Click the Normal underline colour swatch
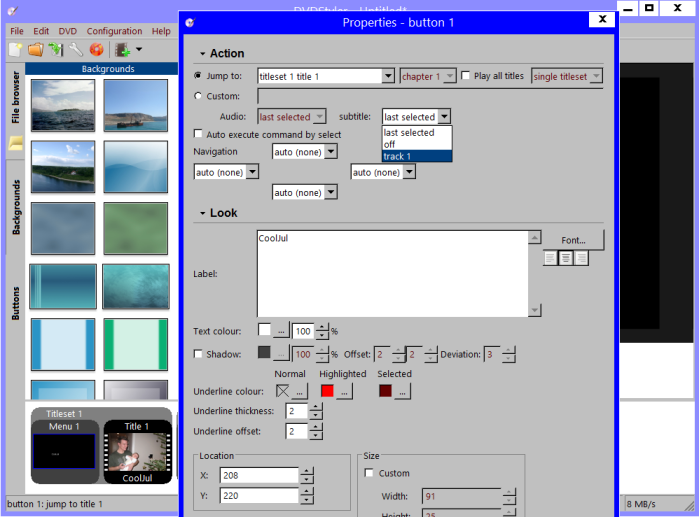The height and width of the screenshot is (517, 699). pos(283,391)
